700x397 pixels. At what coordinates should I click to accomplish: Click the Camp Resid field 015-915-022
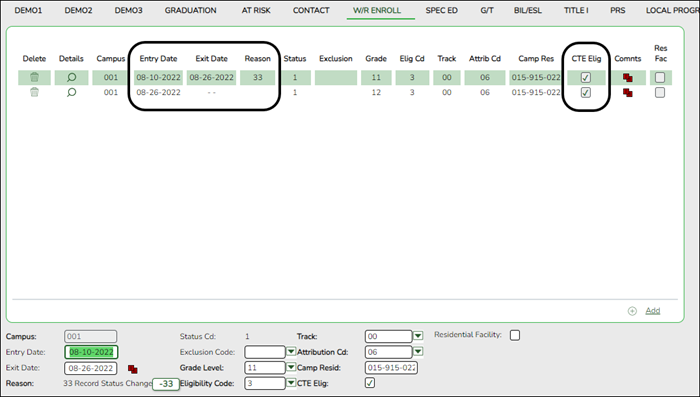click(391, 368)
